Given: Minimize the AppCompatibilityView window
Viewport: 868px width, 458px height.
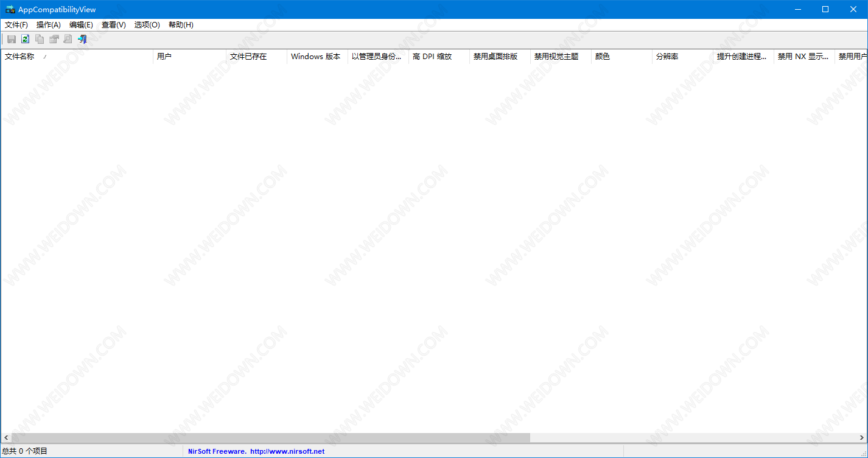Looking at the screenshot, I should 797,9.
